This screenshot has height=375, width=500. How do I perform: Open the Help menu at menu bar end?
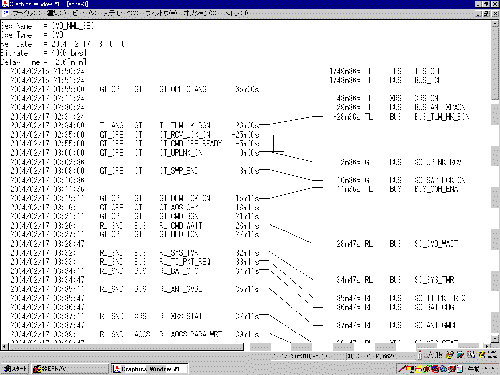236,13
